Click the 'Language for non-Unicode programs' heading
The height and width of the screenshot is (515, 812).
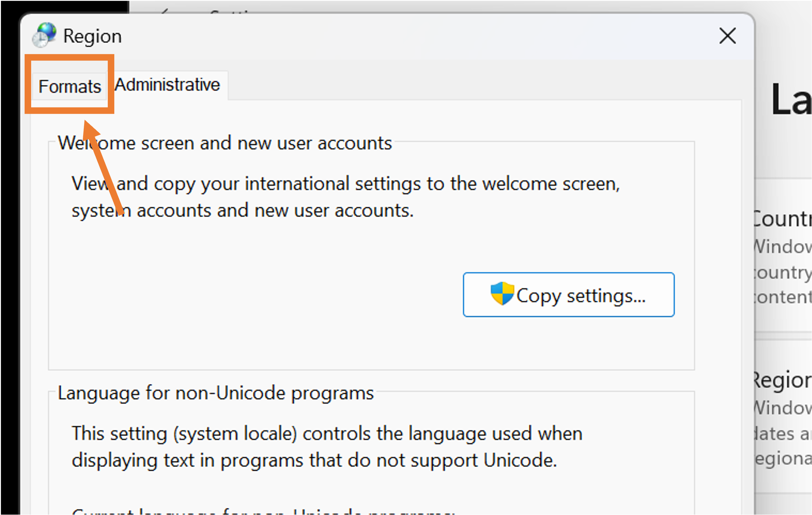click(216, 393)
